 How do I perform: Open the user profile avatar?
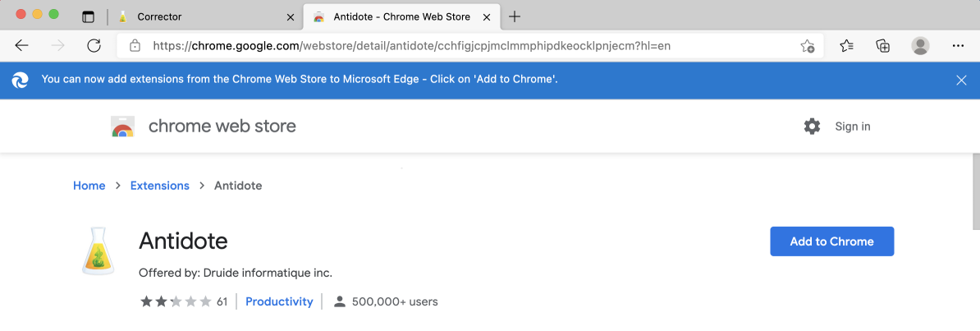tap(920, 46)
